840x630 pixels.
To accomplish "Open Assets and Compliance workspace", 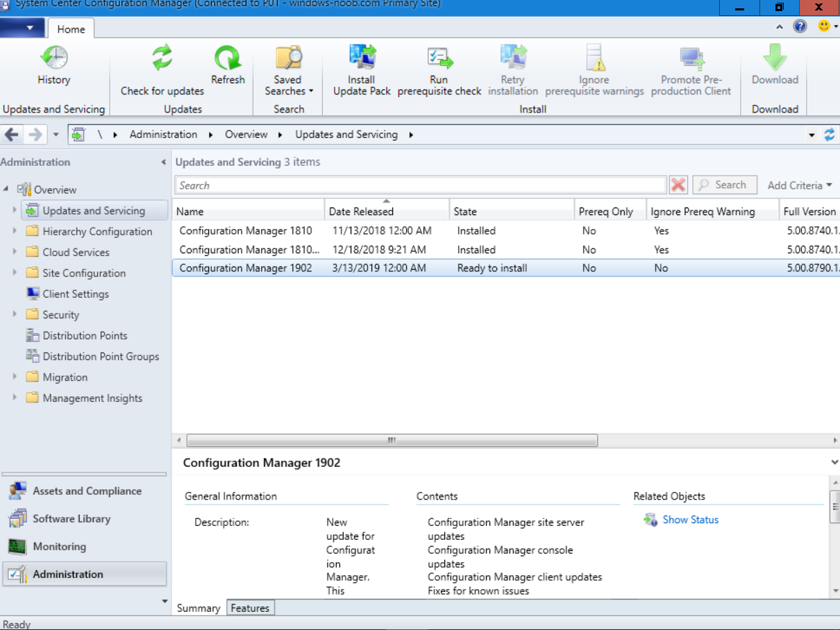I will click(84, 491).
